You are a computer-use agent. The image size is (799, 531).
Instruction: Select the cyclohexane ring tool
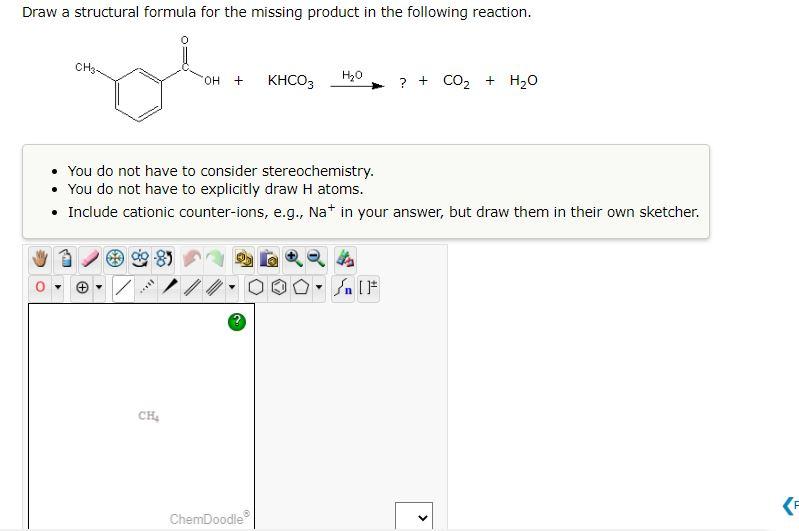click(x=256, y=287)
